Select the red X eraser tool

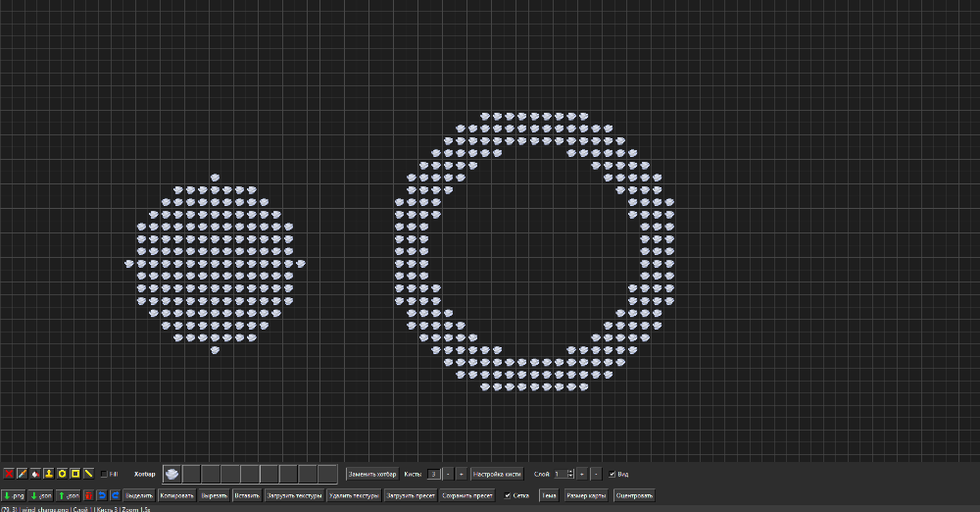[9, 474]
